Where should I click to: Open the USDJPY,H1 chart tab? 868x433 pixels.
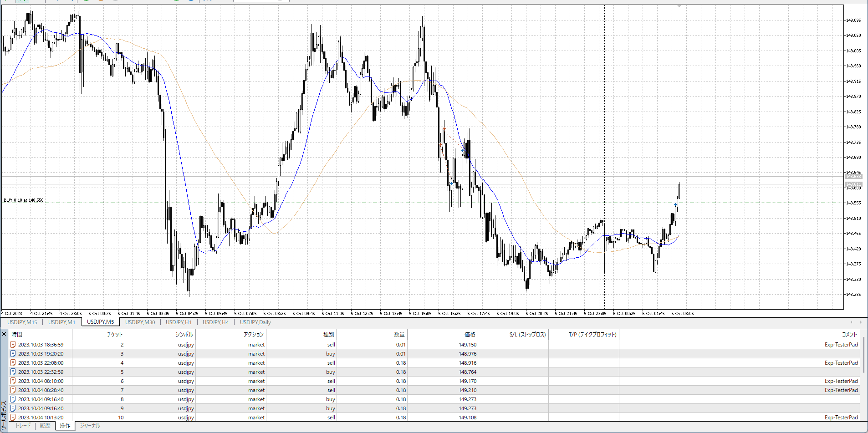point(179,322)
